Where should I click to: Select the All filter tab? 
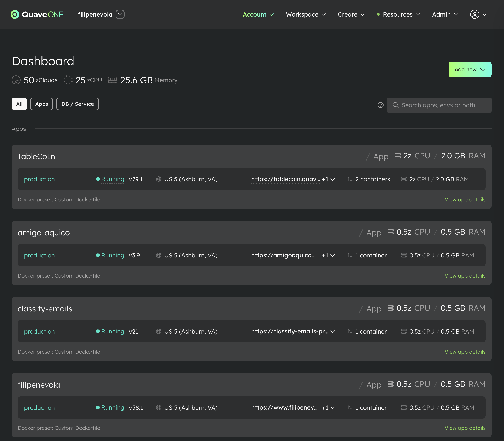19,104
